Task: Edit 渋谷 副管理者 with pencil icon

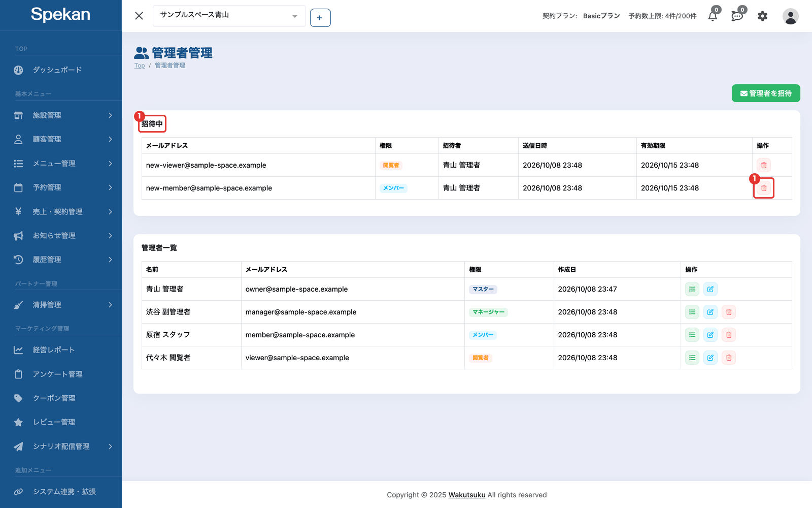Action: tap(710, 312)
